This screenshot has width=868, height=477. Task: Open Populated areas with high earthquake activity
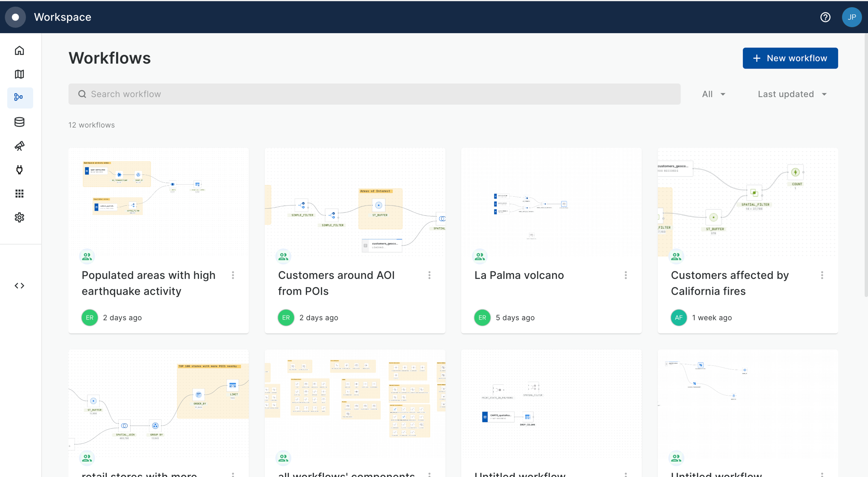point(149,283)
